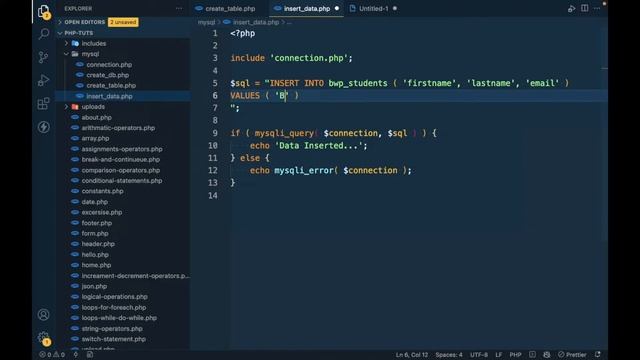This screenshot has height=360, width=640.
Task: Open create_table.php in explorer tree
Action: click(111, 85)
